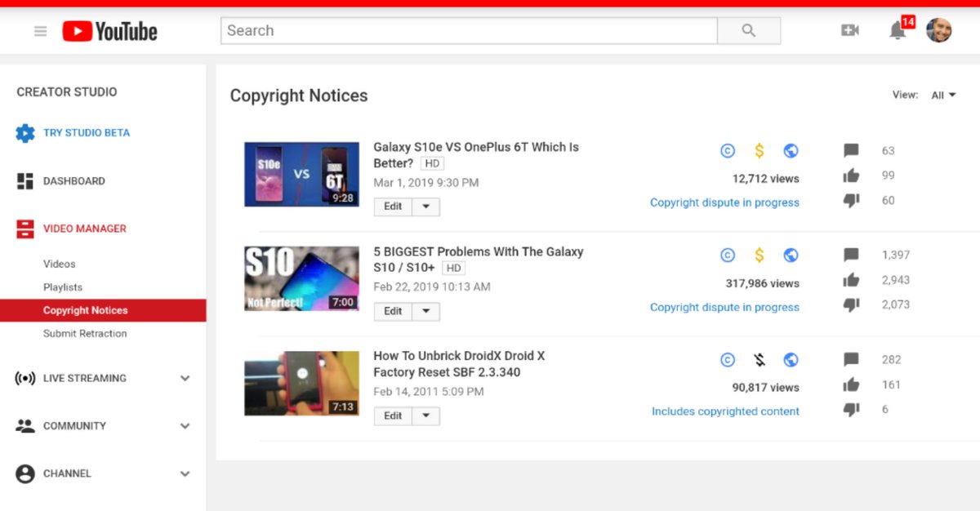Open the Dashboard menu item

[74, 181]
